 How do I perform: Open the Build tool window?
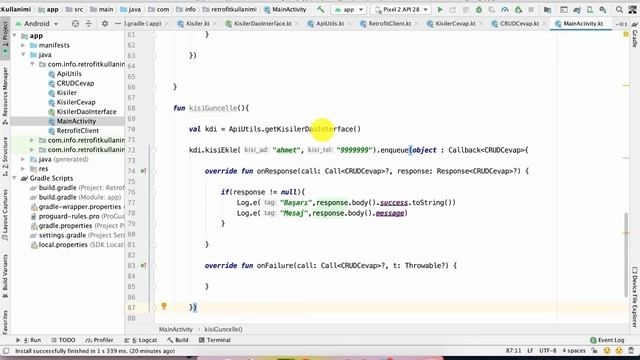[x=178, y=340]
